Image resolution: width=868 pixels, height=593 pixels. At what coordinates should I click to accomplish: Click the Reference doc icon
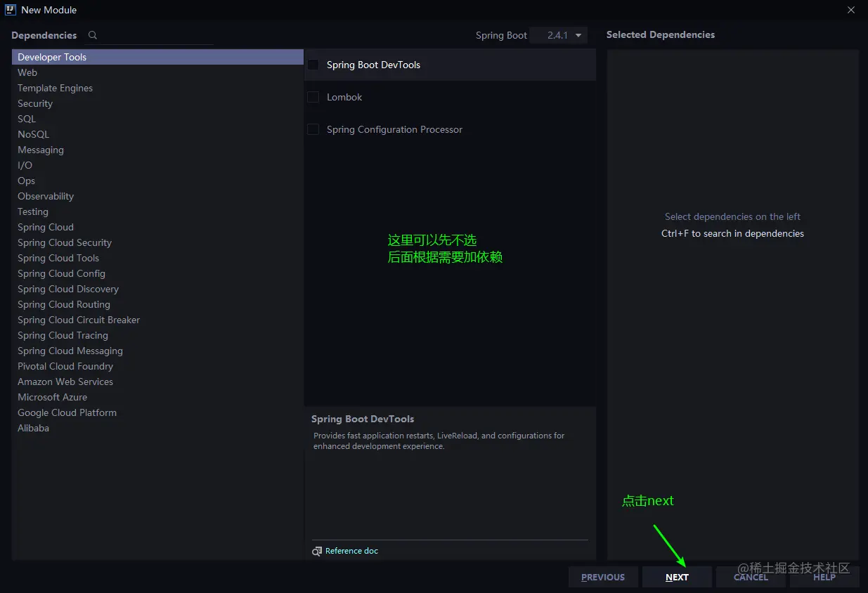coord(317,552)
